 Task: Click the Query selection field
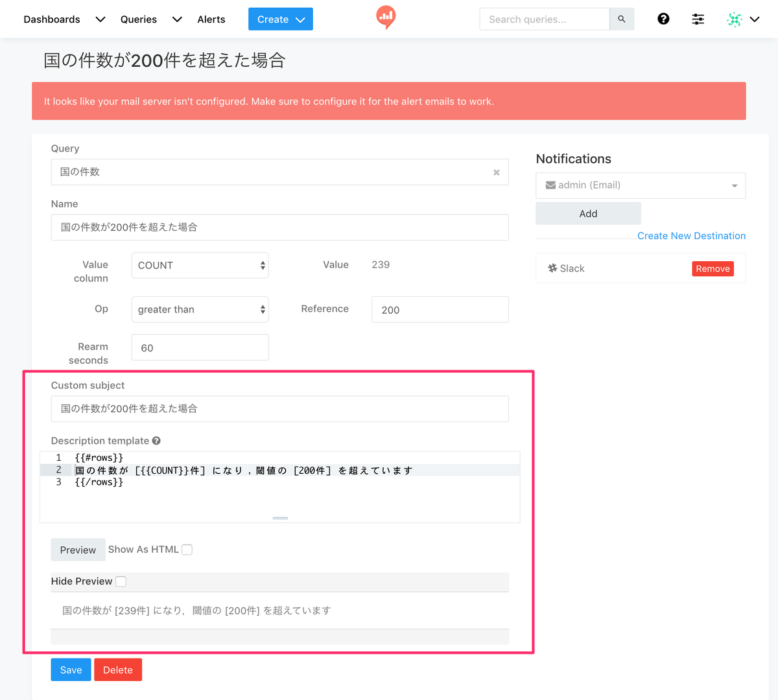pos(280,172)
